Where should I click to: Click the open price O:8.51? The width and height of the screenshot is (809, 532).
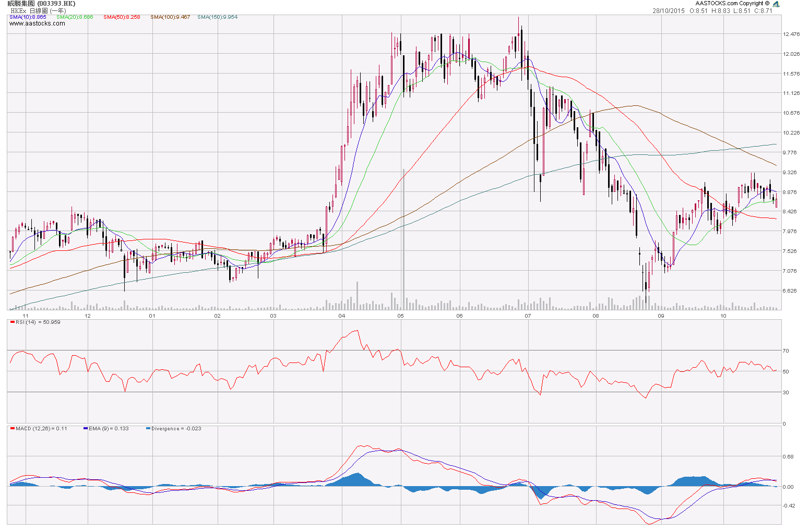click(698, 11)
